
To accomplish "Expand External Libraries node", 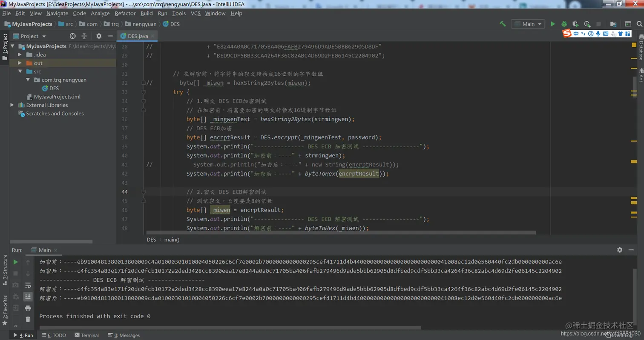I will coord(12,105).
